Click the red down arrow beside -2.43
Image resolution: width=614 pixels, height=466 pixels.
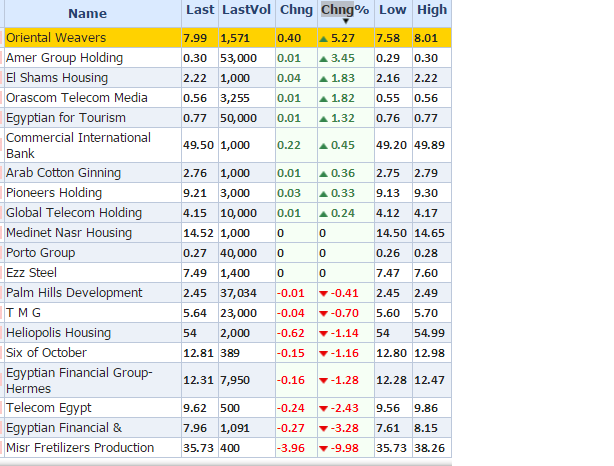[x=323, y=409]
